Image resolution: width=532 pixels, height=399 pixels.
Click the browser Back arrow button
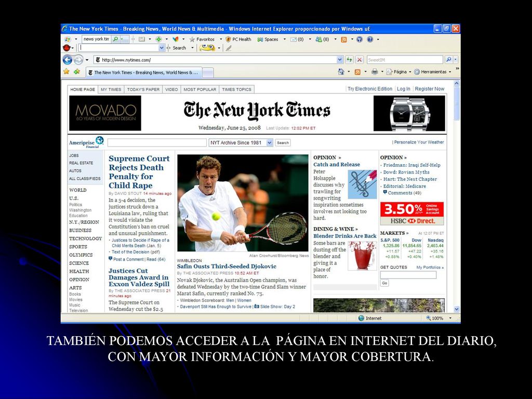pyautogui.click(x=68, y=60)
